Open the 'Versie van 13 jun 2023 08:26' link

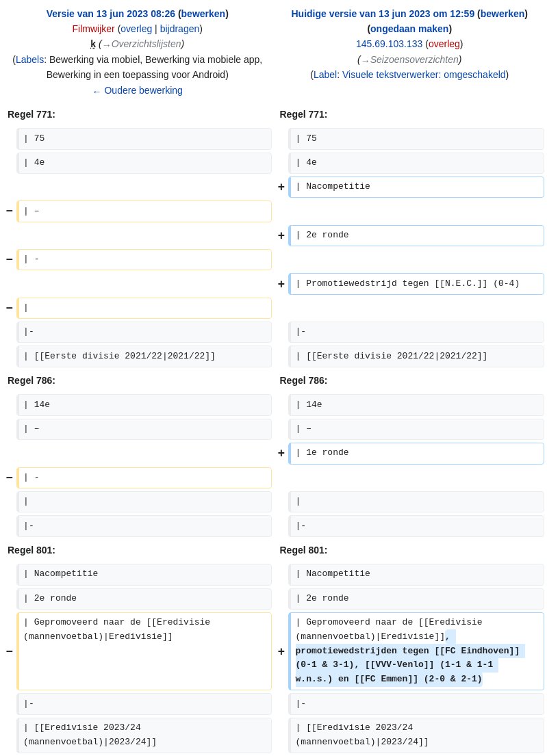(110, 14)
